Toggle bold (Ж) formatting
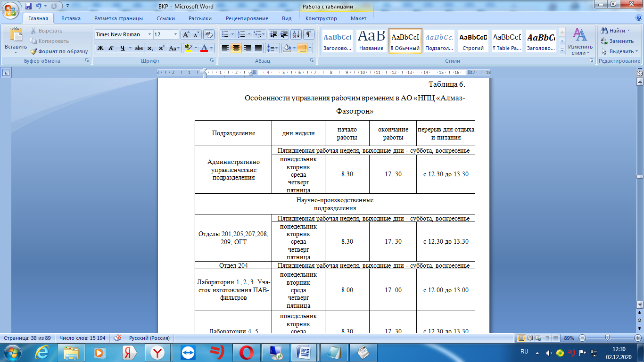 100,48
